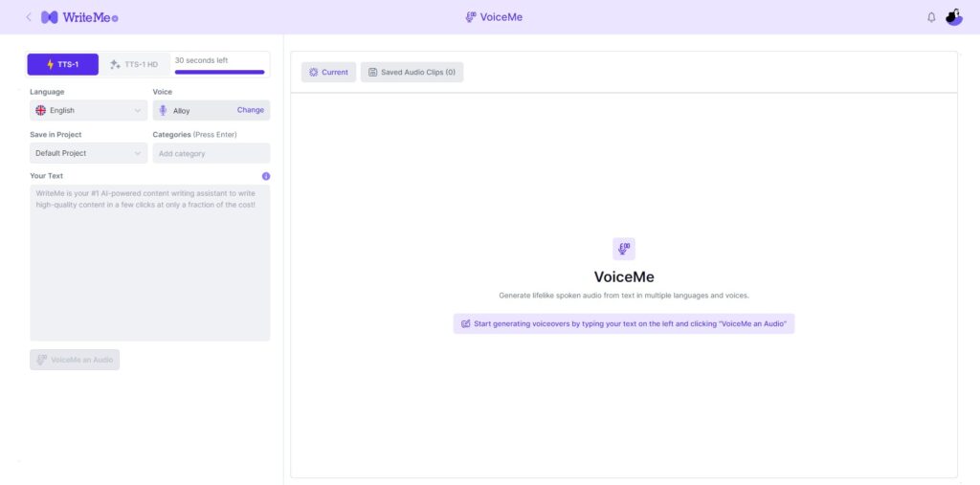Viewport: 980px width, 485px height.
Task: Open the user profile avatar
Action: pyautogui.click(x=953, y=17)
